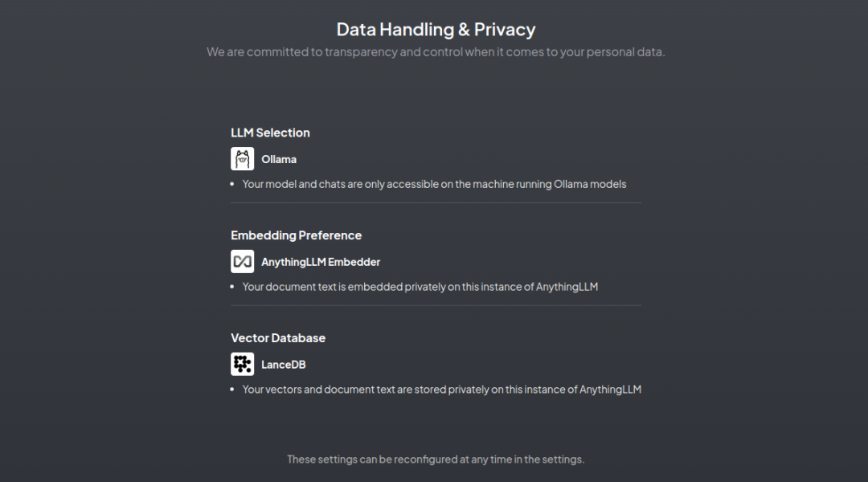868x482 pixels.
Task: Click the bullet point before embedding description
Action: pos(233,287)
